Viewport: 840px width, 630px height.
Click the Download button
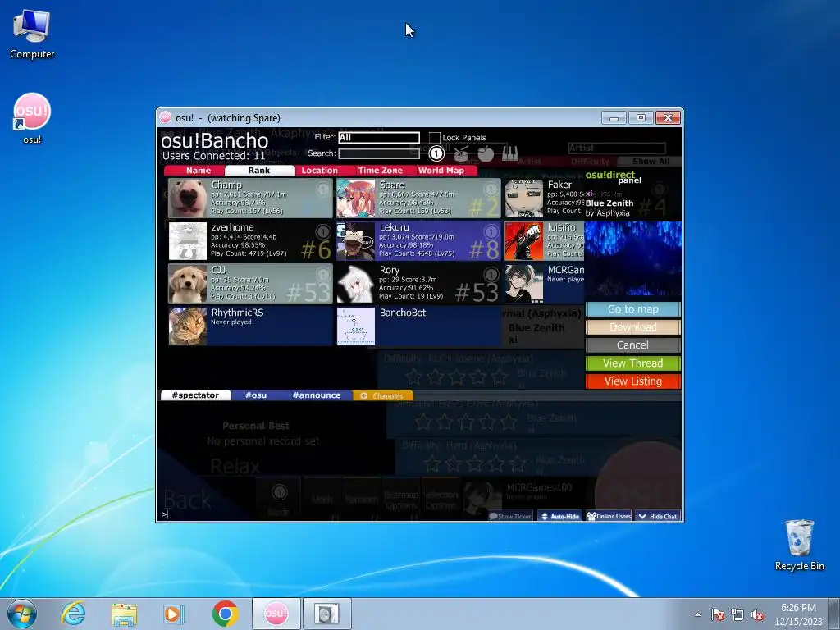(632, 326)
